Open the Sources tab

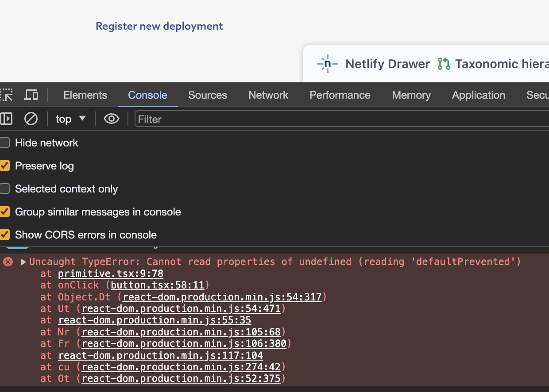[208, 95]
